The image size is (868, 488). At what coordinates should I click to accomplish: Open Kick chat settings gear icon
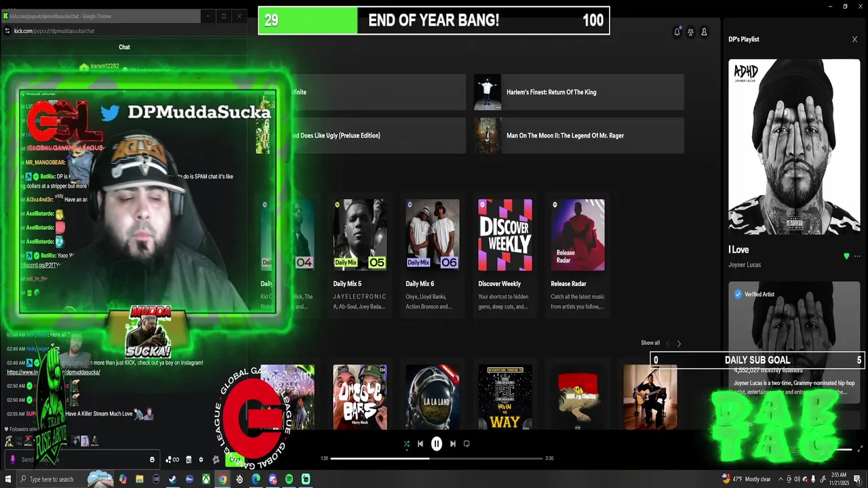[x=201, y=460]
